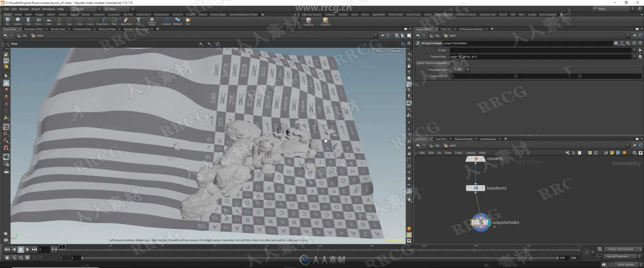Toggle the realtime playback button
Image resolution: width=644 pixels, height=268 pixels.
pyautogui.click(x=28, y=258)
